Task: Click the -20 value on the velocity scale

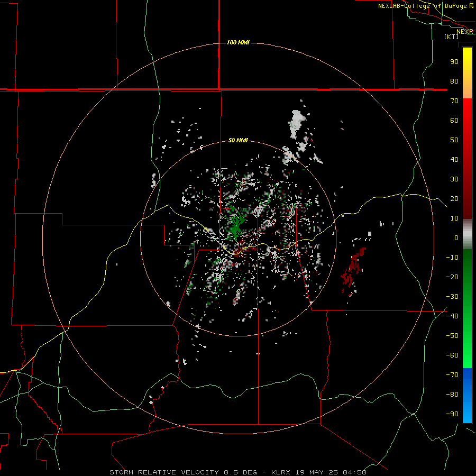Action: 452,277
